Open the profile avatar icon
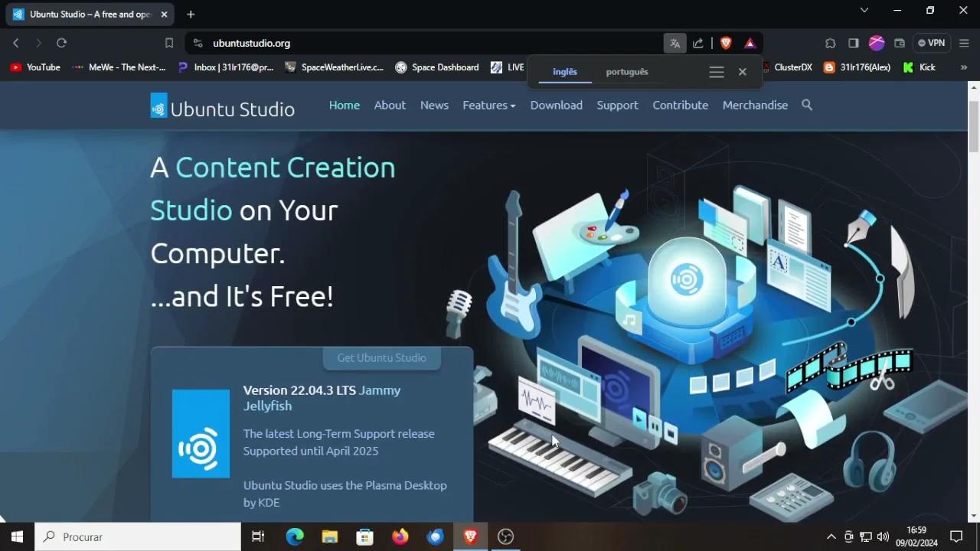 point(877,43)
